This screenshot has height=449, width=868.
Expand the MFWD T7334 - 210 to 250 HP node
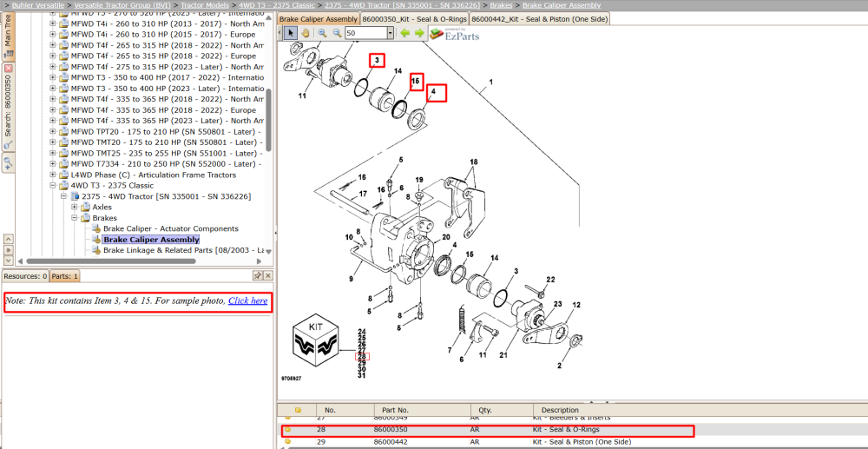click(x=53, y=164)
